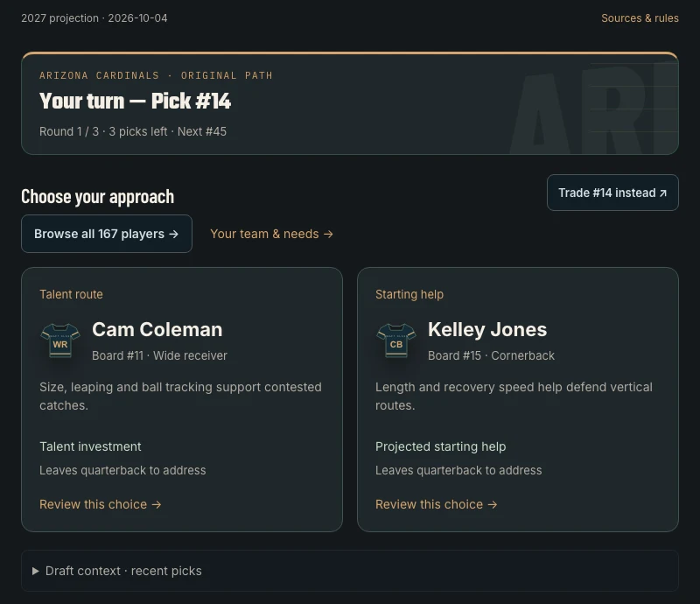This screenshot has height=604, width=700.
Task: Click Cam Coleman contested catches description
Action: point(180,397)
